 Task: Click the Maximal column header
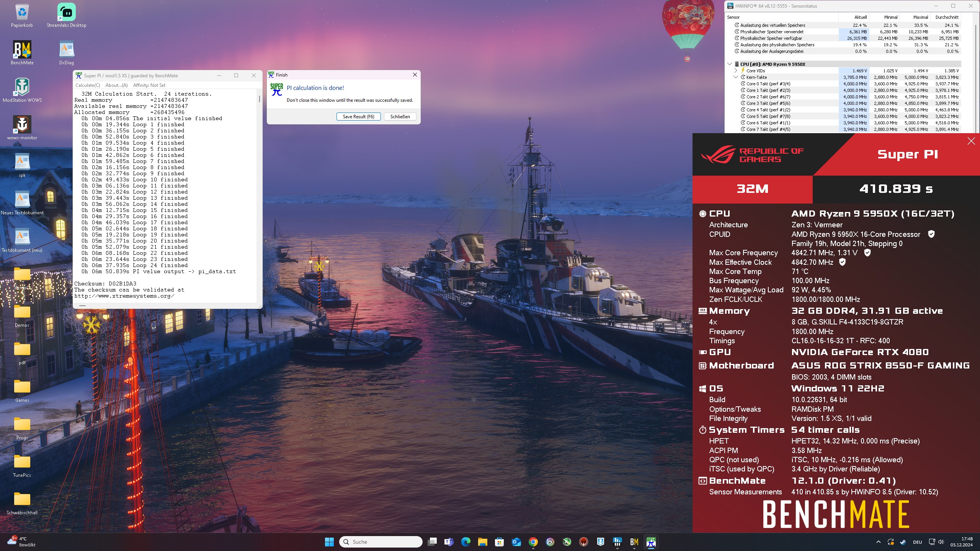point(915,17)
